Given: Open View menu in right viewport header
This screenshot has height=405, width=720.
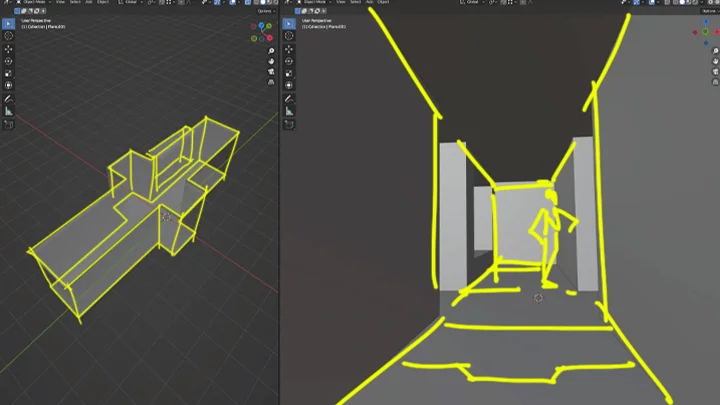Looking at the screenshot, I should tap(341, 2).
